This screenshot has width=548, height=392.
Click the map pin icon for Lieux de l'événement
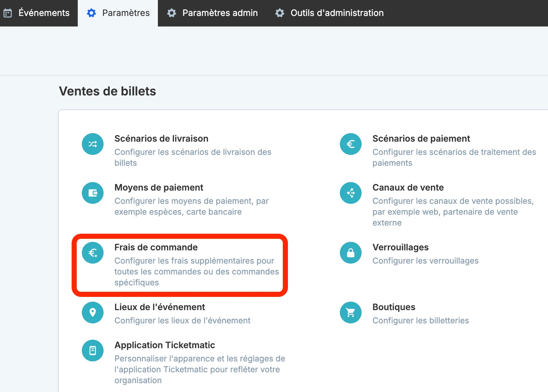(93, 313)
